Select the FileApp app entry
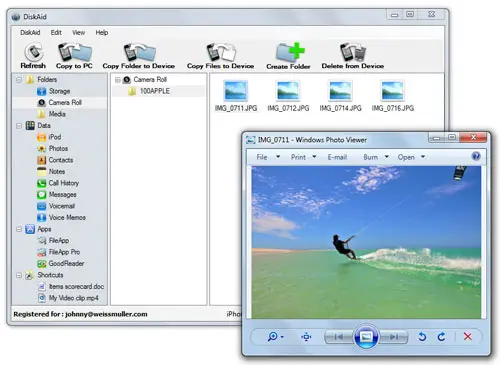The width and height of the screenshot is (500, 365). click(x=53, y=240)
